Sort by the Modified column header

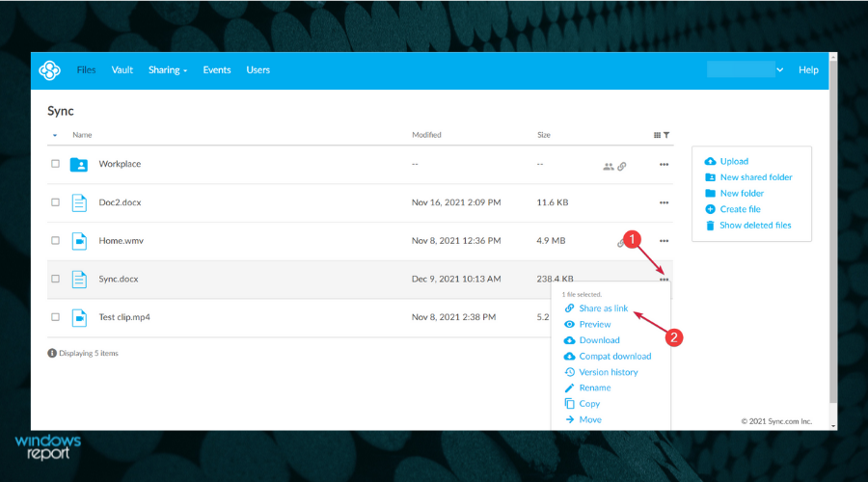point(426,135)
